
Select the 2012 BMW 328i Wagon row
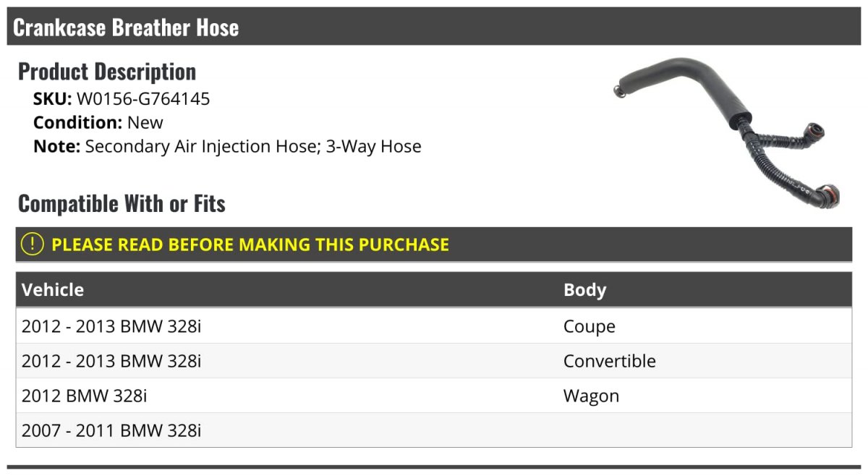point(434,396)
